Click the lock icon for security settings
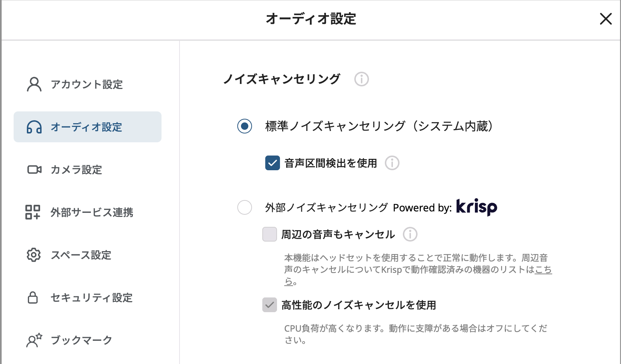The image size is (621, 364). 33,298
